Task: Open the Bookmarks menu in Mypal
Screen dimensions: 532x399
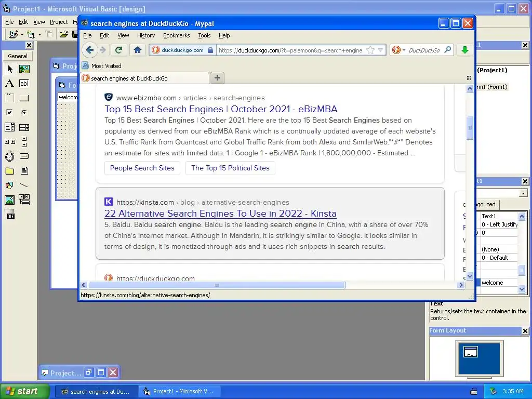Action: click(x=177, y=35)
